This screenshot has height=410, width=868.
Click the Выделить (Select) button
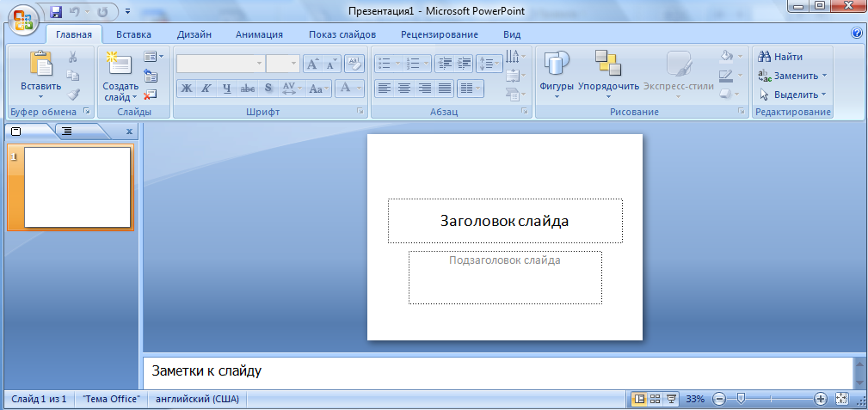792,95
